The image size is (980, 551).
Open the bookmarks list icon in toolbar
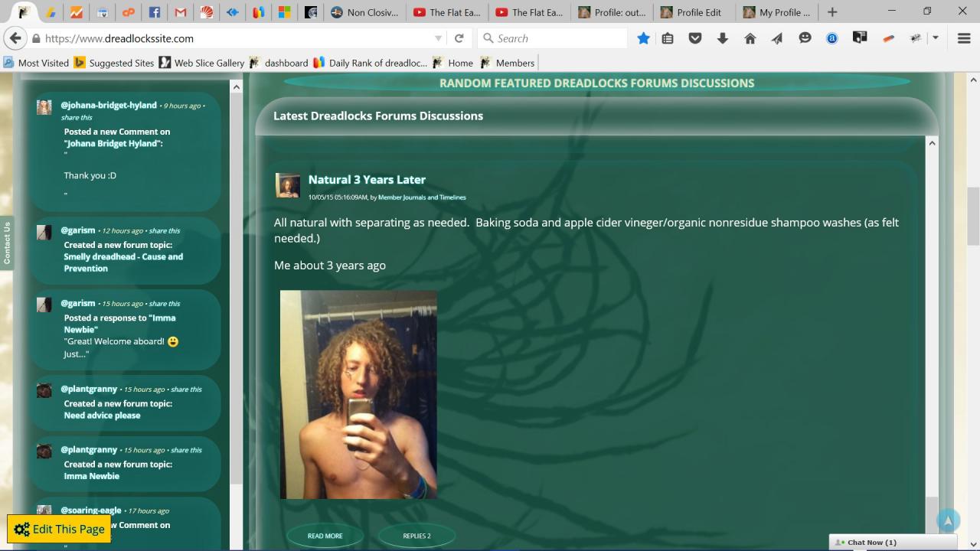click(668, 38)
